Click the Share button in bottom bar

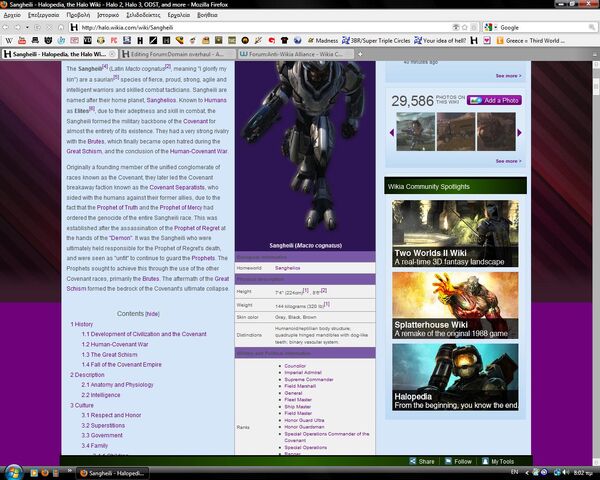point(422,461)
